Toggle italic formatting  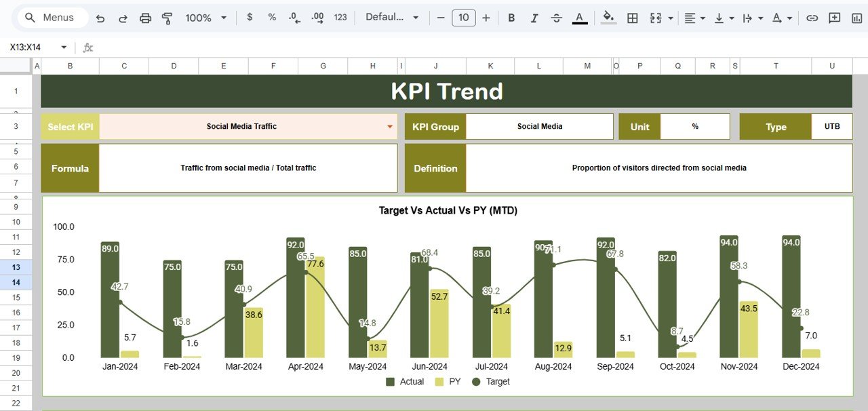(534, 18)
